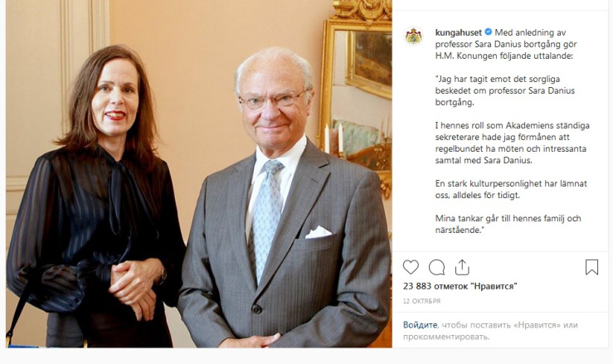613x364 pixels.
Task: Click the man in the gray suit
Action: point(285,197)
